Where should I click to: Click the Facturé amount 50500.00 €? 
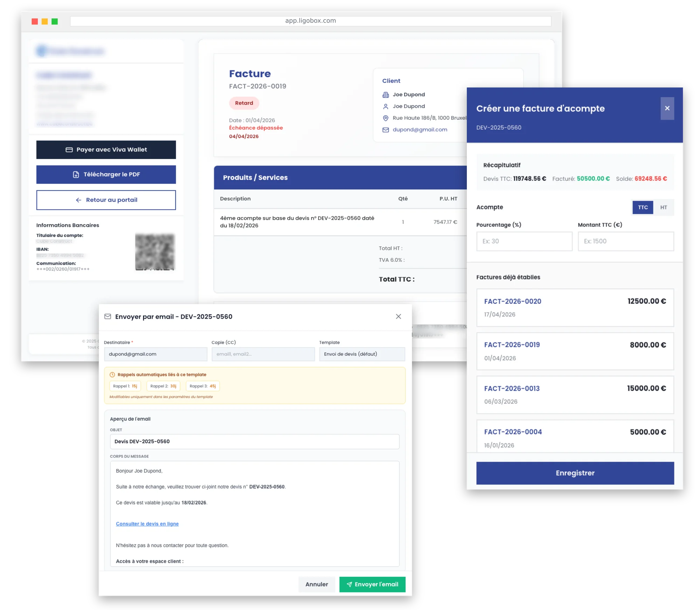[593, 179]
